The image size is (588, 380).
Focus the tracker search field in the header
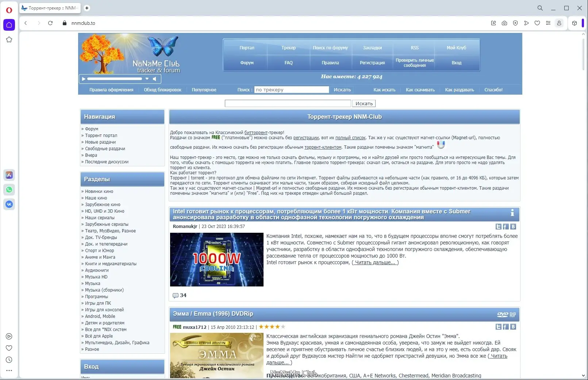(292, 90)
